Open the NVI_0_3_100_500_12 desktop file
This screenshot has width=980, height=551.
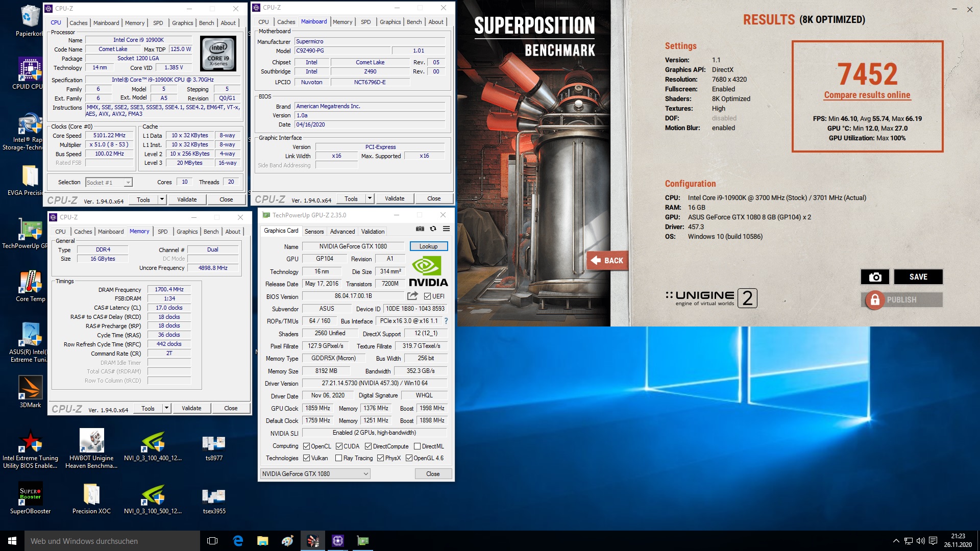click(153, 498)
